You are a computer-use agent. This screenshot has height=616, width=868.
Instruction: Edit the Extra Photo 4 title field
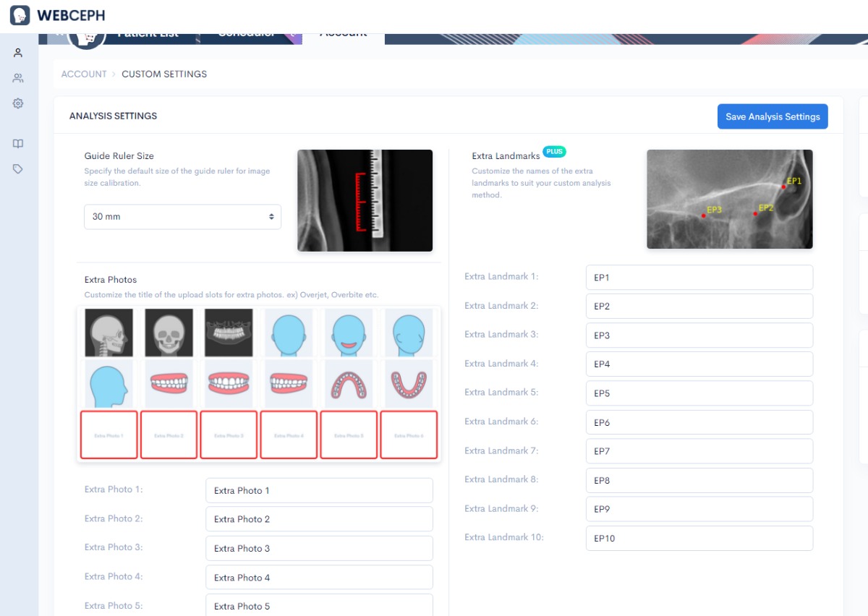pyautogui.click(x=319, y=577)
